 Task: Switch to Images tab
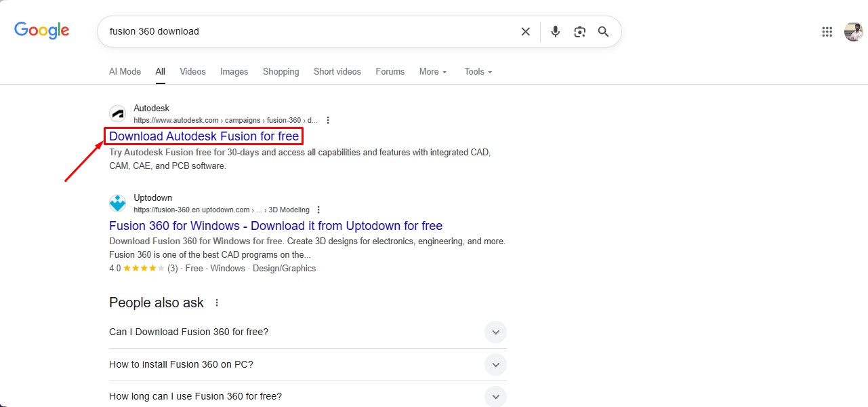coord(234,72)
